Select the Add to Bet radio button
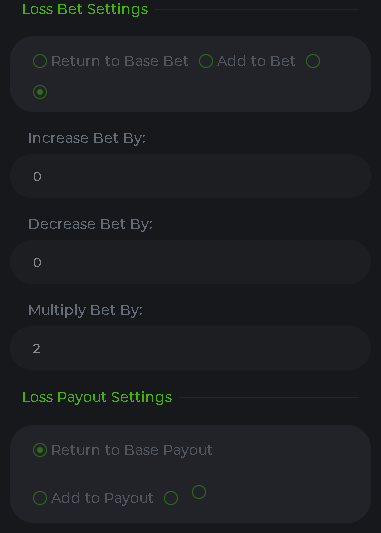The image size is (381, 533). click(x=206, y=61)
